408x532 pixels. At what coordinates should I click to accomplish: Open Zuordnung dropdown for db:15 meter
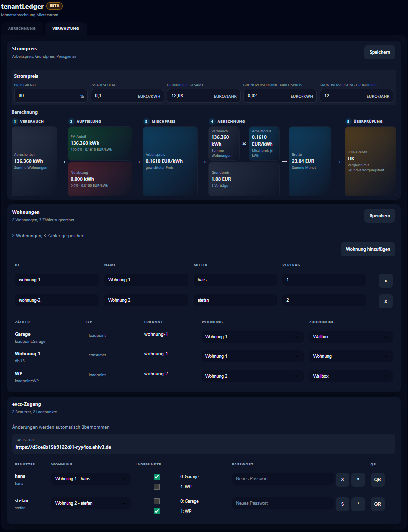(x=350, y=356)
